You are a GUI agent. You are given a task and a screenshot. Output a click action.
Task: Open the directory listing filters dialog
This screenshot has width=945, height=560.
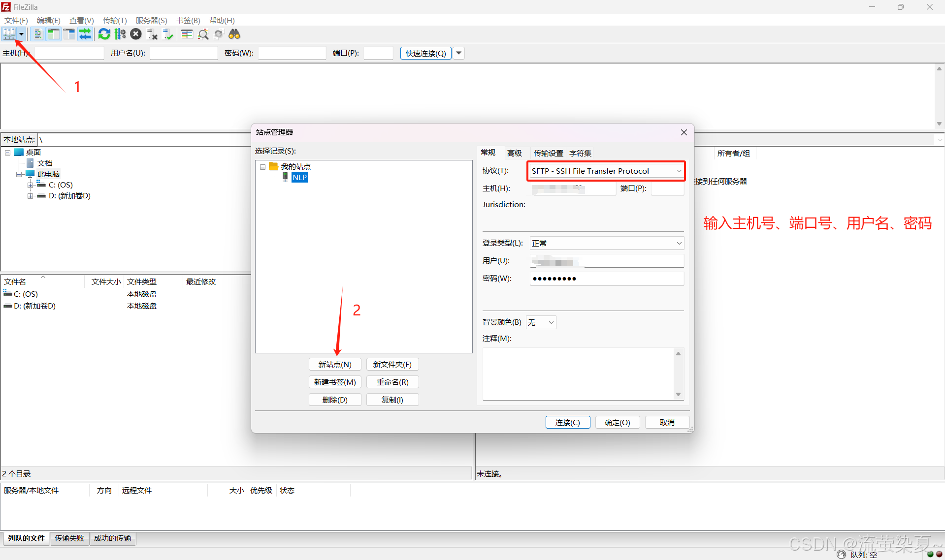point(187,34)
